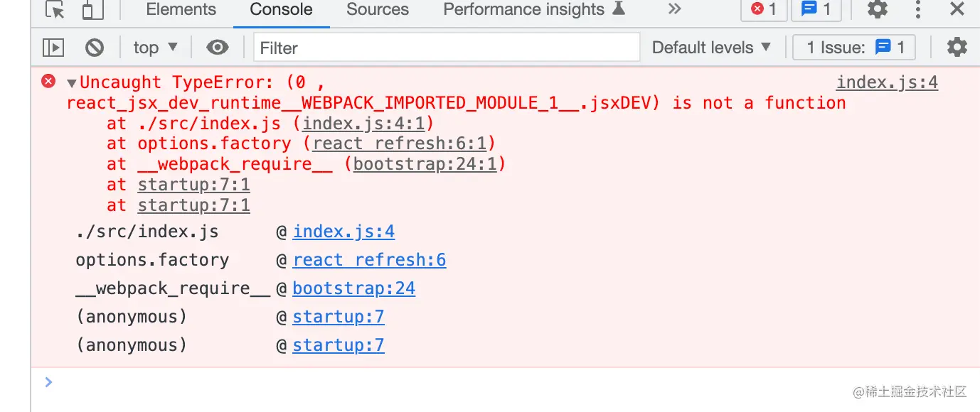This screenshot has height=412, width=980.
Task: Click the clear console icon
Action: coord(94,48)
